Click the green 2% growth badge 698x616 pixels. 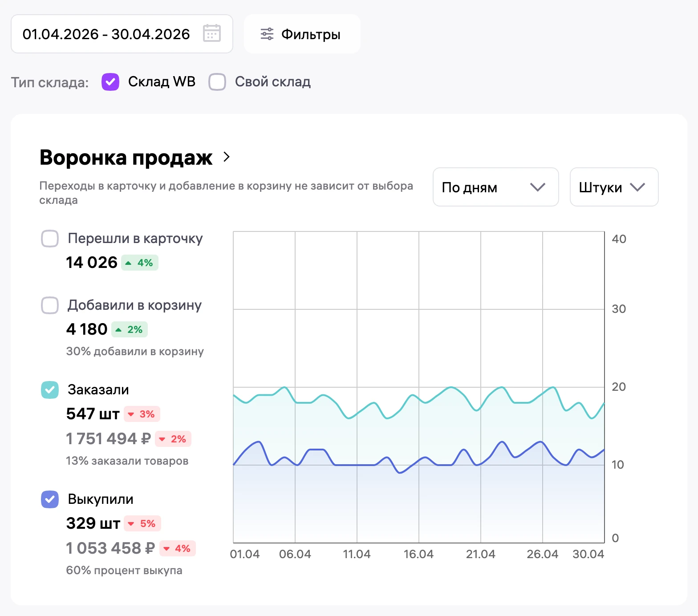tap(130, 329)
